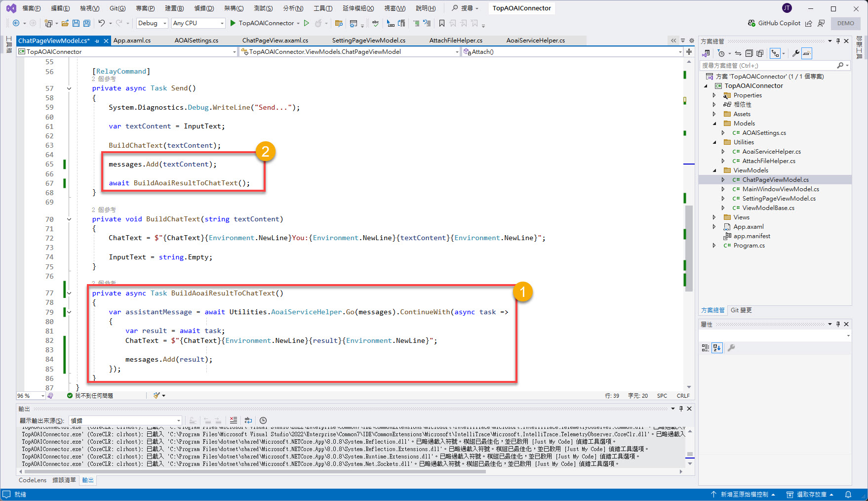Switch to the AOAISettings.cs tab
The width and height of the screenshot is (868, 501).
(196, 41)
